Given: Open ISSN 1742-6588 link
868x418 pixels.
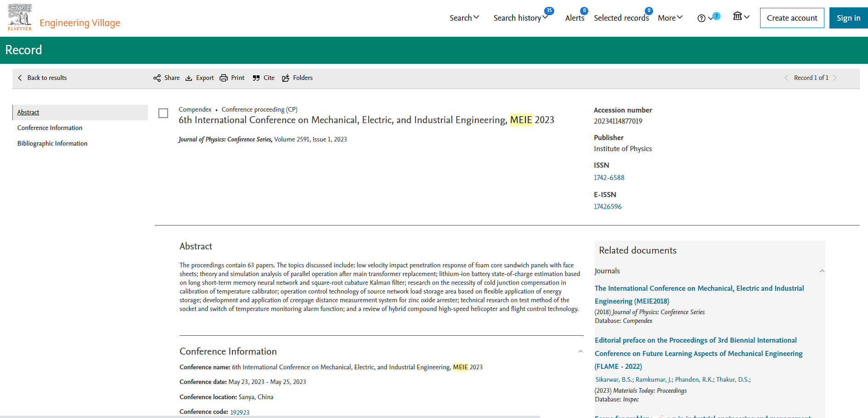Looking at the screenshot, I should tap(609, 178).
